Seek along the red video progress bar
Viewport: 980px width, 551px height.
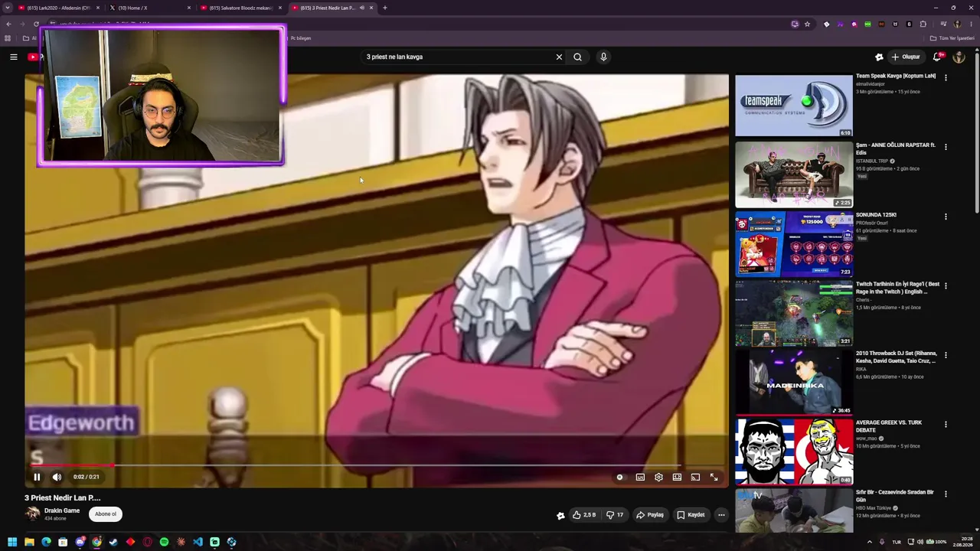(x=377, y=465)
